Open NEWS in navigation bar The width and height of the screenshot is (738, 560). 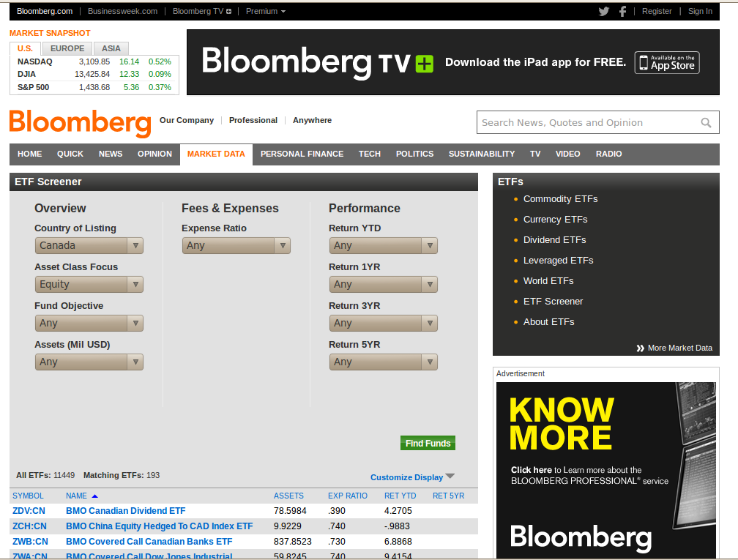click(111, 154)
